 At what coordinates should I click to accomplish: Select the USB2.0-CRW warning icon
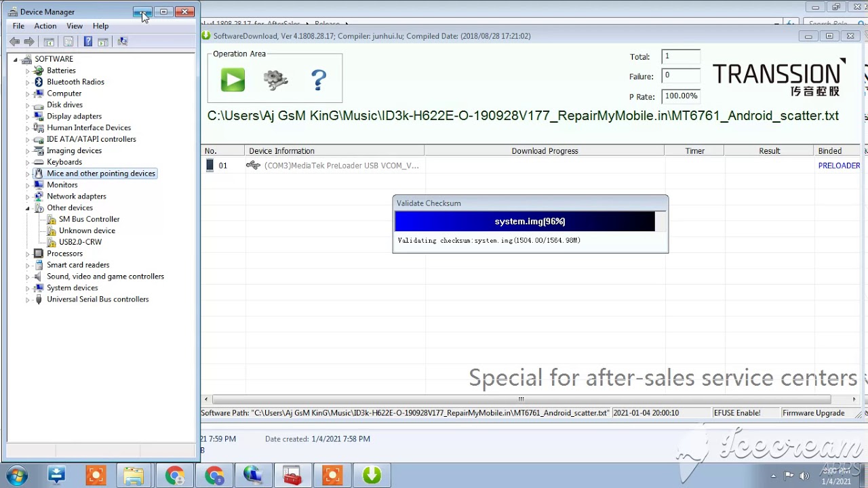[52, 242]
